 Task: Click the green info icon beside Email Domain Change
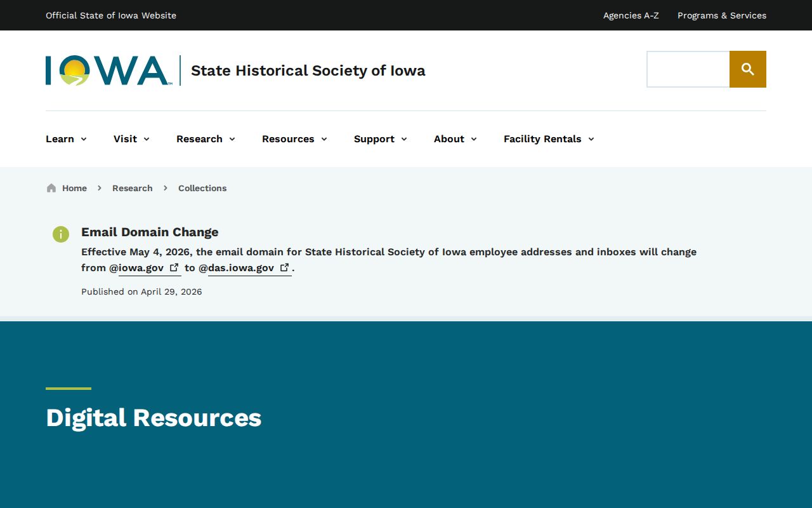click(x=61, y=234)
